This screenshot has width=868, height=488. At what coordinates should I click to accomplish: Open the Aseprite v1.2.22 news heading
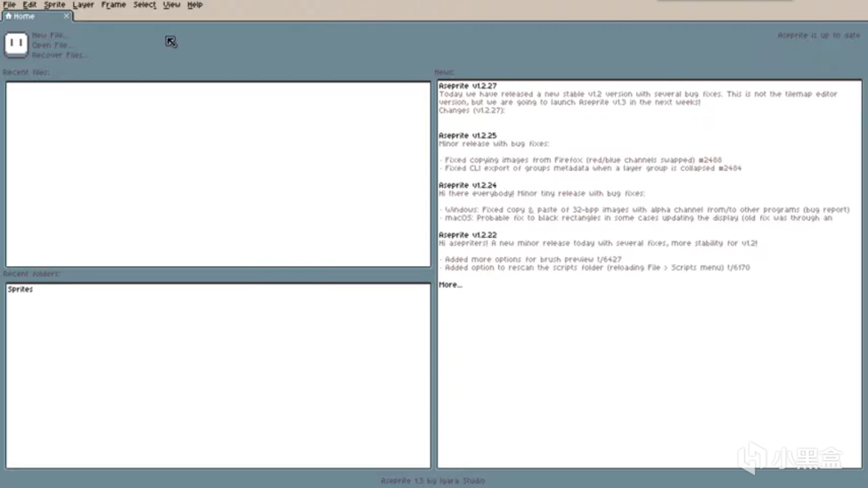468,235
